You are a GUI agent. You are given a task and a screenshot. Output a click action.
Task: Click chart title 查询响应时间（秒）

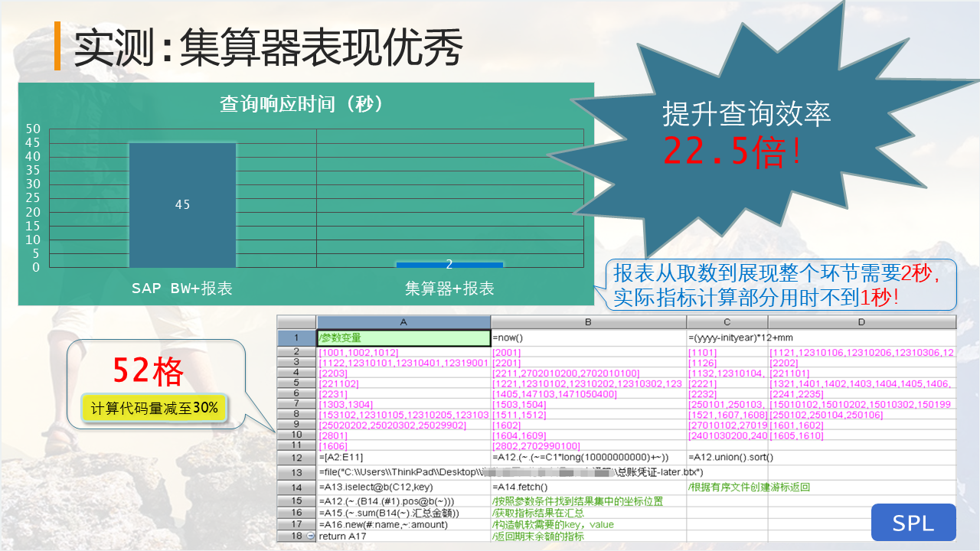coord(302,104)
